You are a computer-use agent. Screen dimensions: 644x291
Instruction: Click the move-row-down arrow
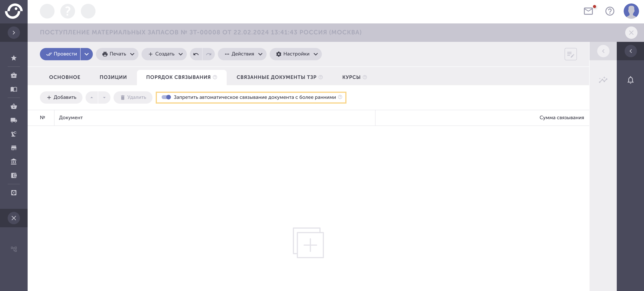pos(104,97)
